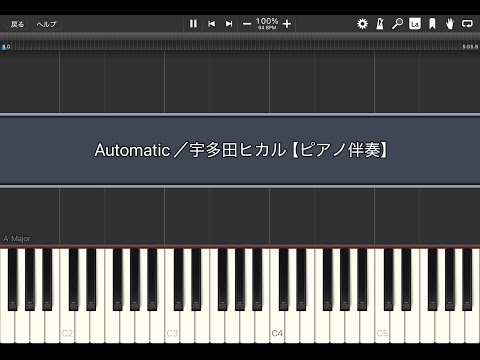Screen dimensions: 480x360
Task: Decrease tempo with the minus button
Action: 247,24
